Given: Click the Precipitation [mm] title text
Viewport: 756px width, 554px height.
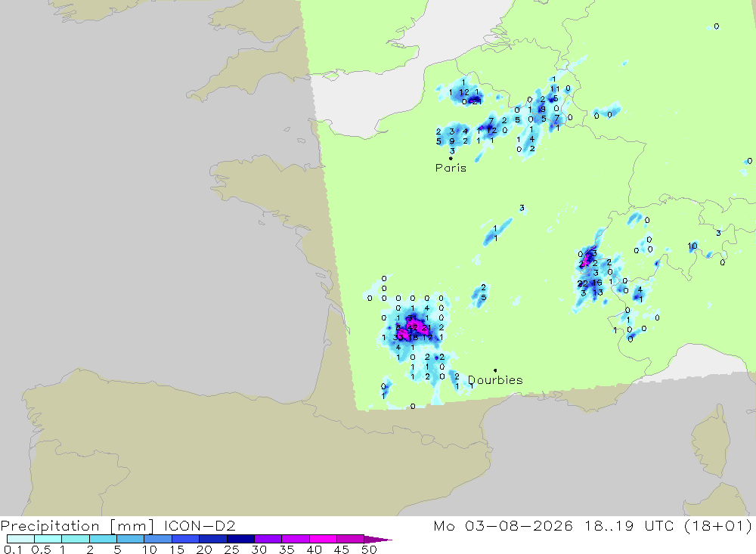Looking at the screenshot, I should 77,525.
